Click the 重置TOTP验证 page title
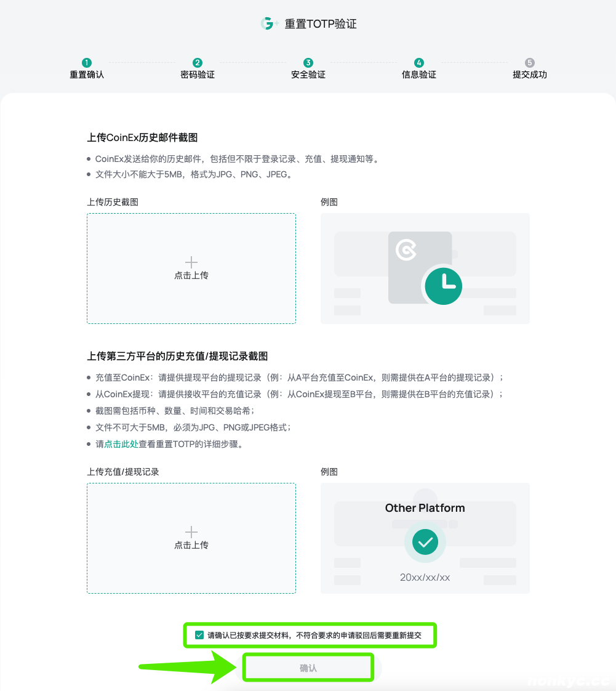The height and width of the screenshot is (691, 616). click(x=321, y=24)
